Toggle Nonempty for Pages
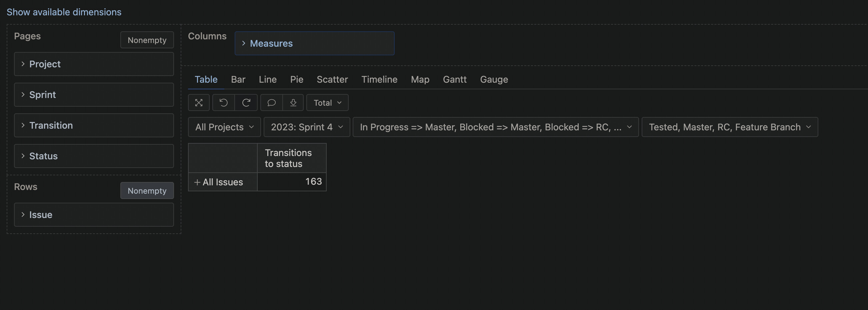The width and height of the screenshot is (868, 310). [x=147, y=40]
